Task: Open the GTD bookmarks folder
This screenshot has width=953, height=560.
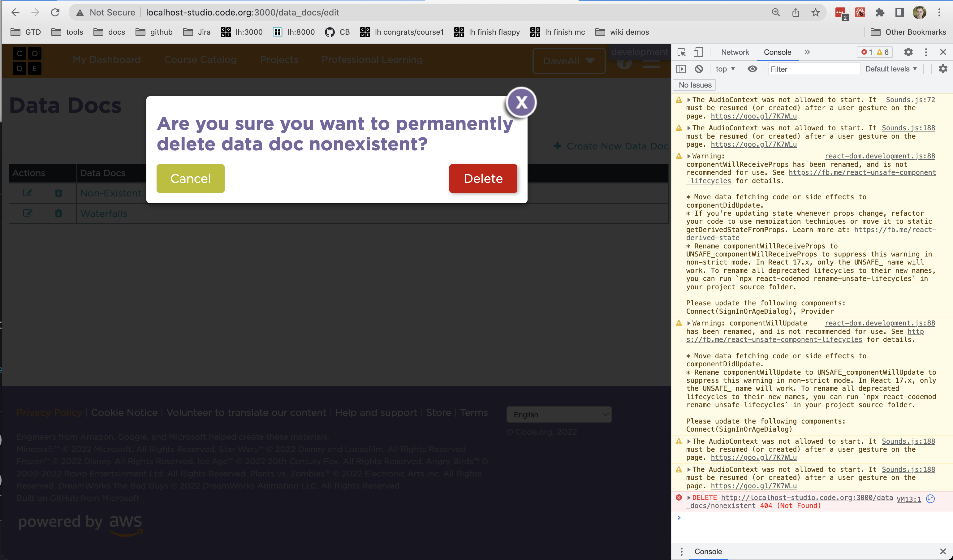Action: point(26,32)
